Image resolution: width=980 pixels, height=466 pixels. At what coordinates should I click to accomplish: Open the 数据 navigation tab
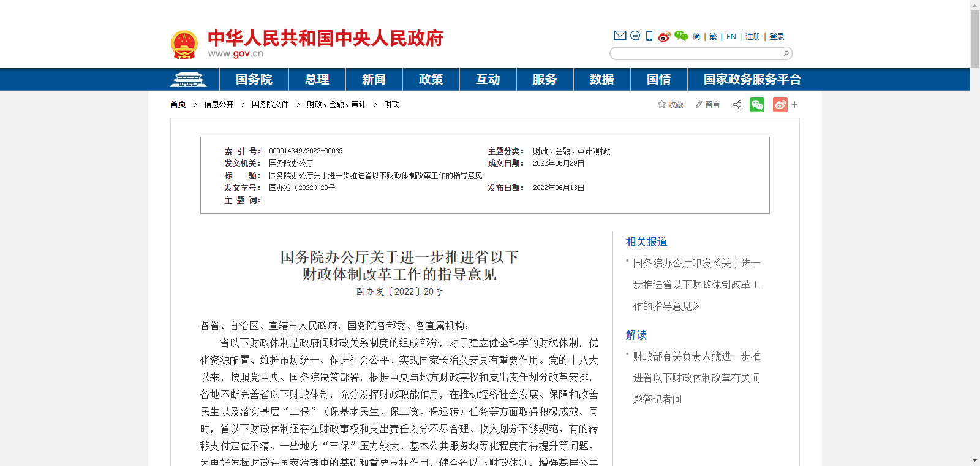click(602, 80)
